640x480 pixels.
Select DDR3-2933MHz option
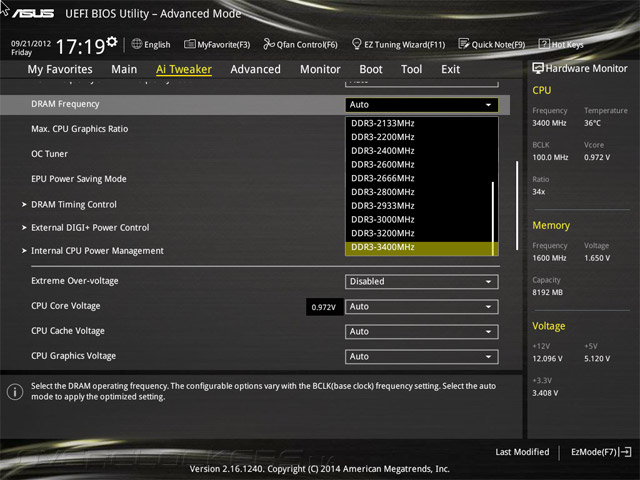tap(420, 206)
